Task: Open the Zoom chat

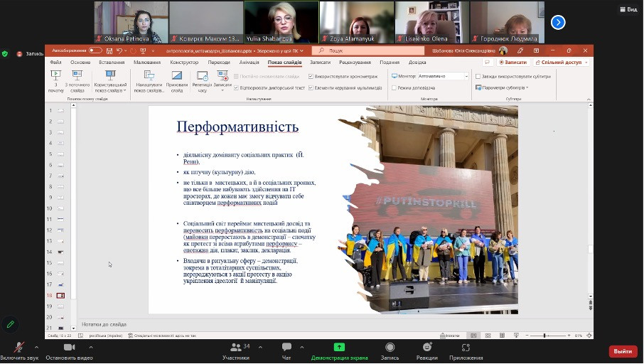Action: pyautogui.click(x=286, y=347)
